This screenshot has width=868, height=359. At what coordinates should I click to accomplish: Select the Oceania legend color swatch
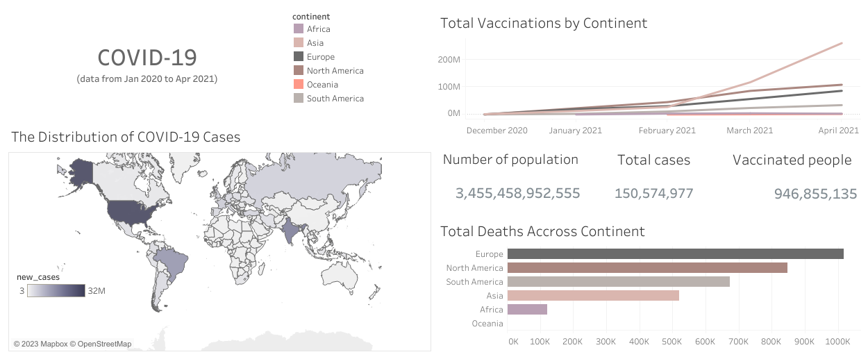pos(299,85)
